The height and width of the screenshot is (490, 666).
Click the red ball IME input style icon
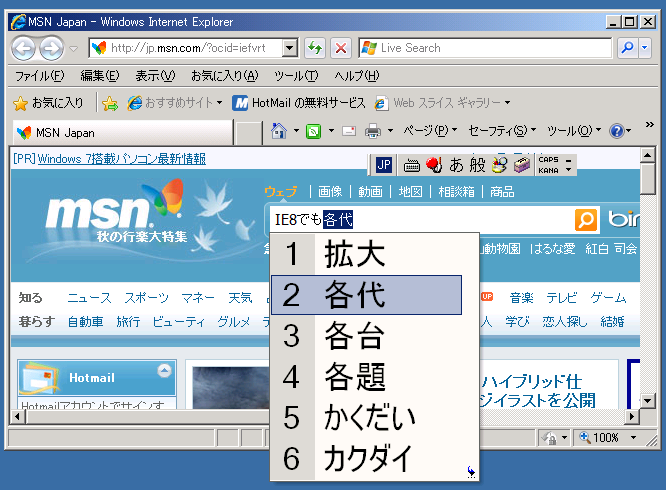pos(434,165)
